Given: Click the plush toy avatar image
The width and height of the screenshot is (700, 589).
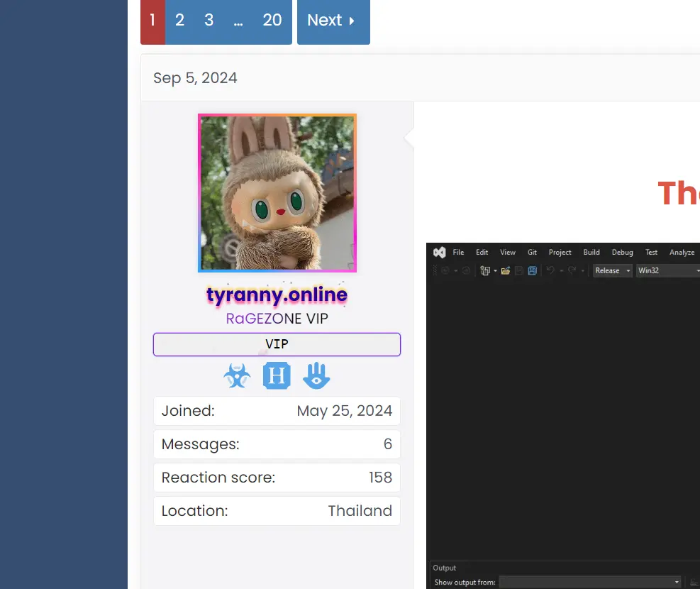Looking at the screenshot, I should pos(277,193).
